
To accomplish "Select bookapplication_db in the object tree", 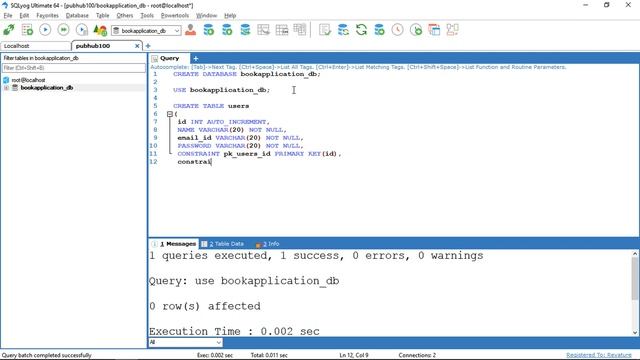I will (47, 88).
